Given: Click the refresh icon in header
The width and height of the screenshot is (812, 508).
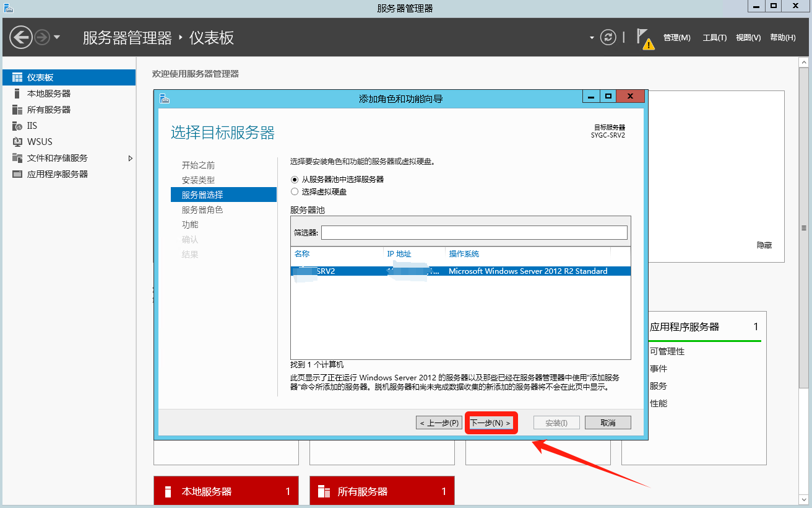Looking at the screenshot, I should tap(608, 37).
